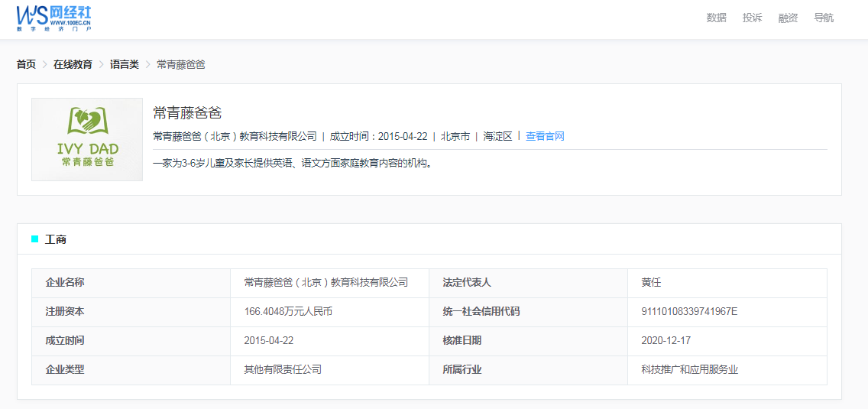Open the 查看官网 link
868x409 pixels.
click(x=545, y=136)
